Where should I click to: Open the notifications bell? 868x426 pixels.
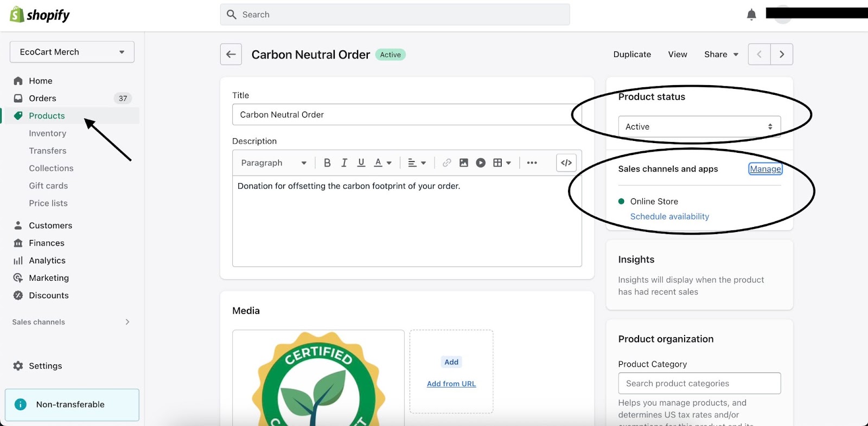coord(751,15)
